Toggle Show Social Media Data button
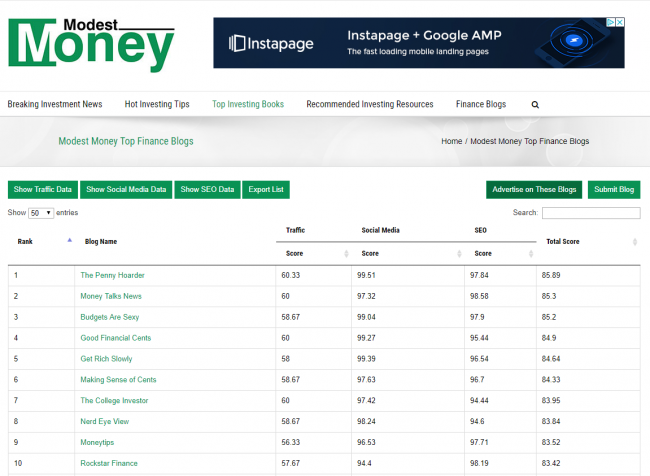The height and width of the screenshot is (476, 650). (126, 189)
